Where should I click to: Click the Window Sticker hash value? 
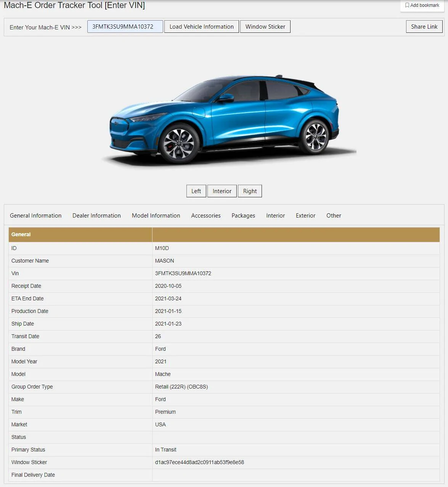(199, 462)
